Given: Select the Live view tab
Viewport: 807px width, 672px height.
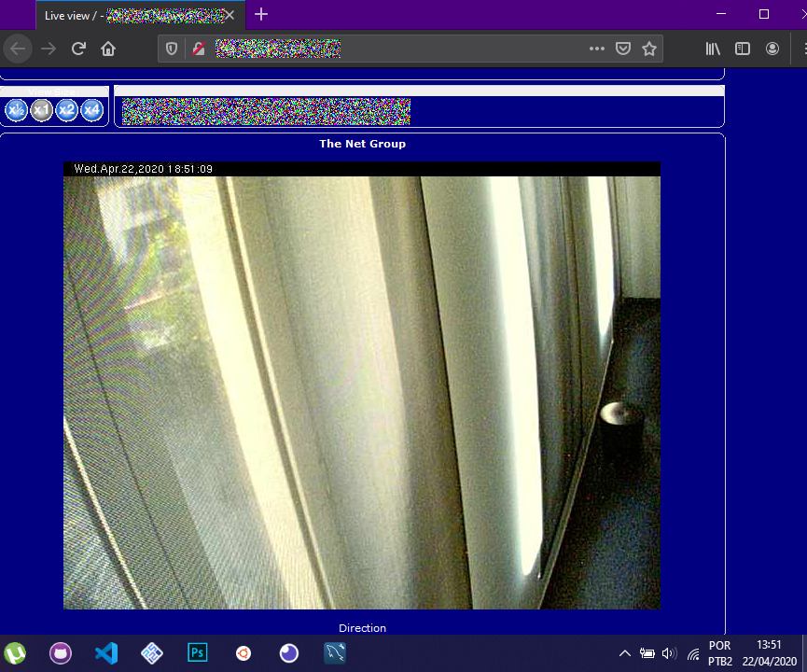Looking at the screenshot, I should tap(131, 15).
